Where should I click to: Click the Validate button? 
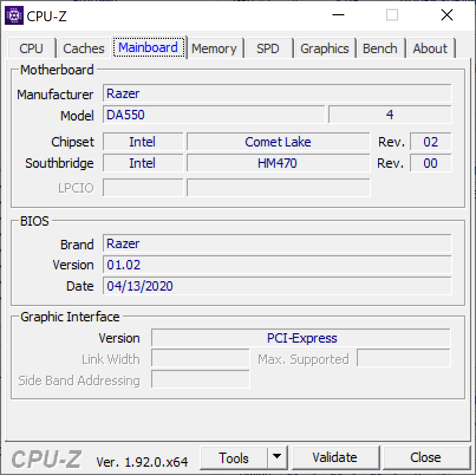(335, 458)
